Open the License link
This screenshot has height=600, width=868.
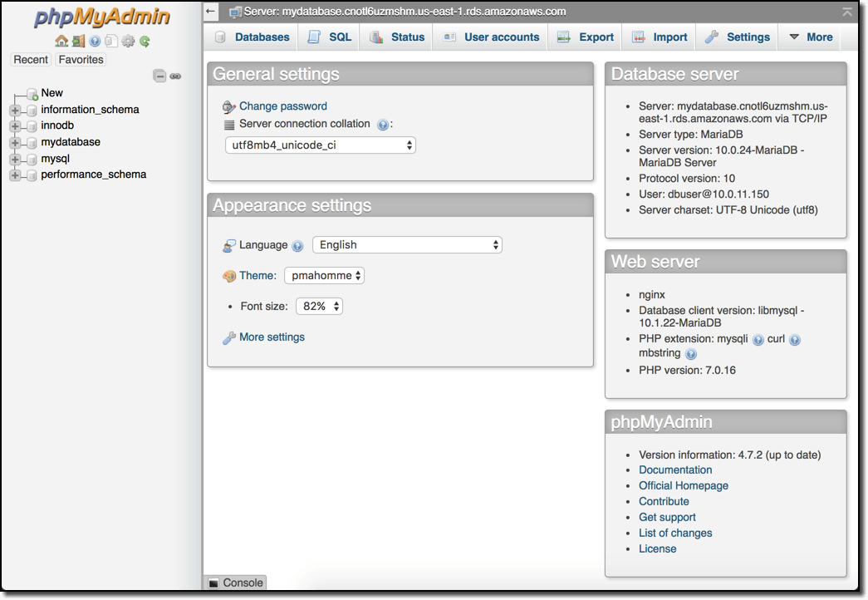[x=658, y=548]
